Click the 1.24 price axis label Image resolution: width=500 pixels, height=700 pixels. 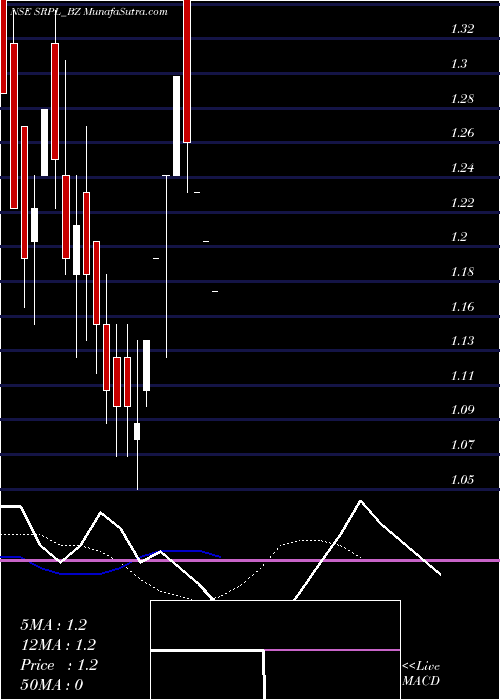pyautogui.click(x=462, y=168)
